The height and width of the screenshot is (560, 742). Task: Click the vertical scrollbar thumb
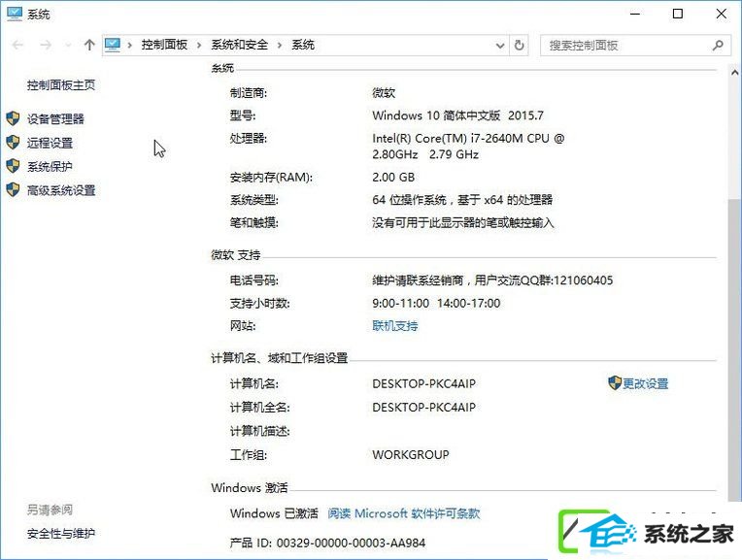(x=734, y=350)
